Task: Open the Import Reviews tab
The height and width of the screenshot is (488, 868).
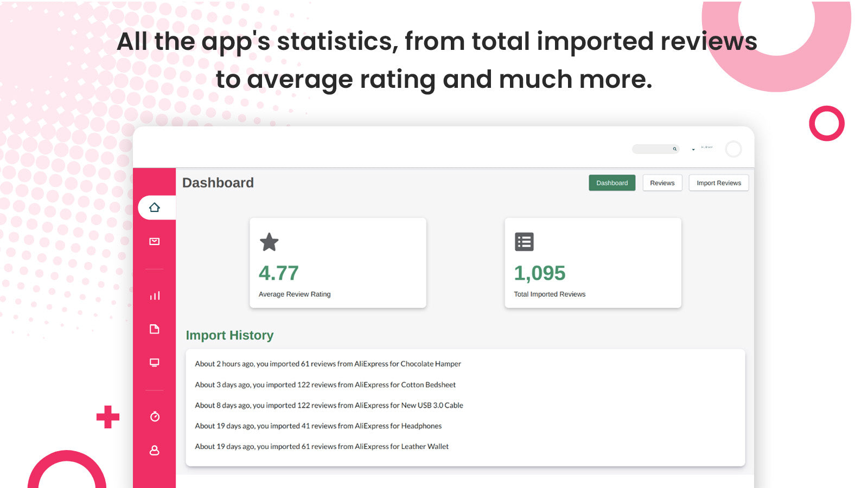Action: 718,183
